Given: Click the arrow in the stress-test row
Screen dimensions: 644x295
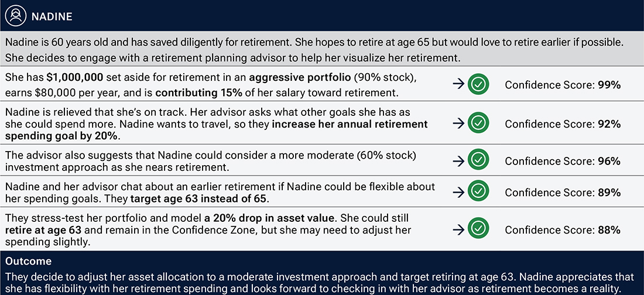Looking at the screenshot, I should click(458, 230).
